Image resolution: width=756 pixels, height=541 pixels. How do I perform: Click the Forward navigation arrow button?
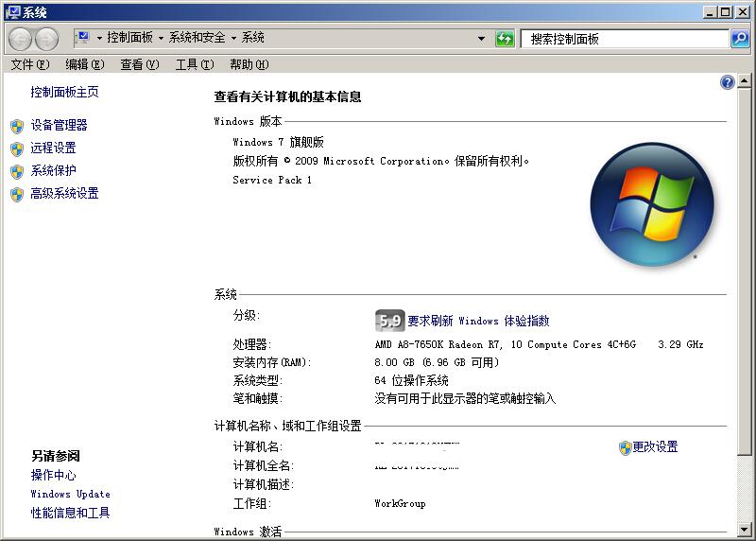46,39
